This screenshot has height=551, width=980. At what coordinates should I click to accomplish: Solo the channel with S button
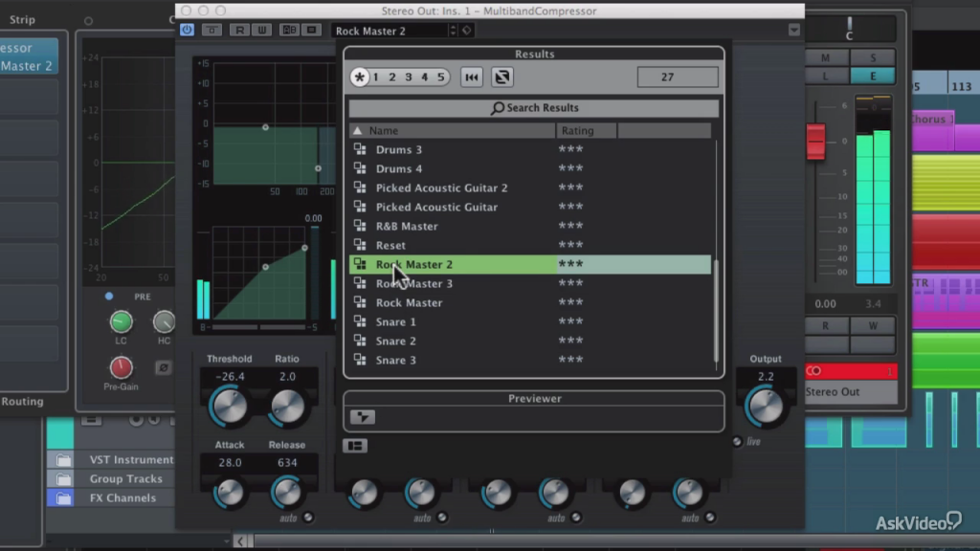(x=873, y=57)
